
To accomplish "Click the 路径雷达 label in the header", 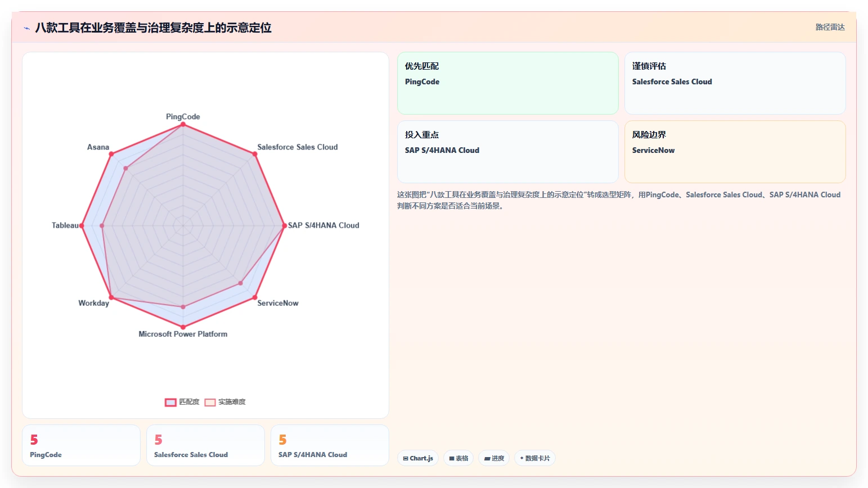I will pyautogui.click(x=830, y=27).
